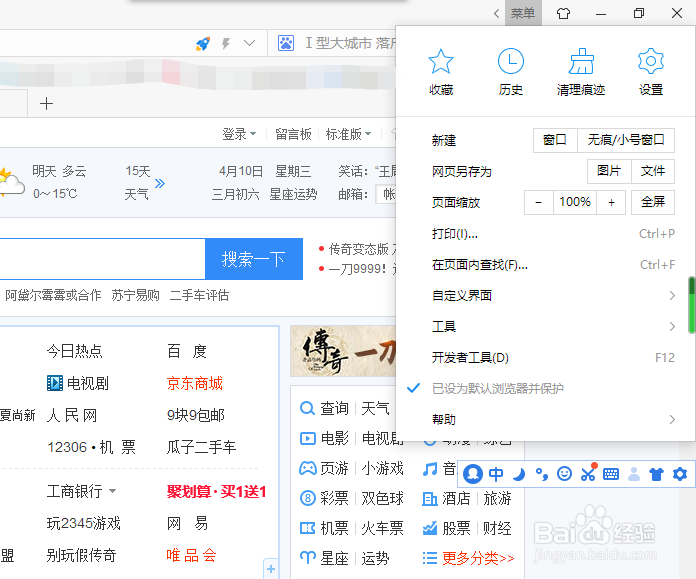The image size is (696, 579).
Task: Open the Favorites (收藏) star icon
Action: point(440,61)
